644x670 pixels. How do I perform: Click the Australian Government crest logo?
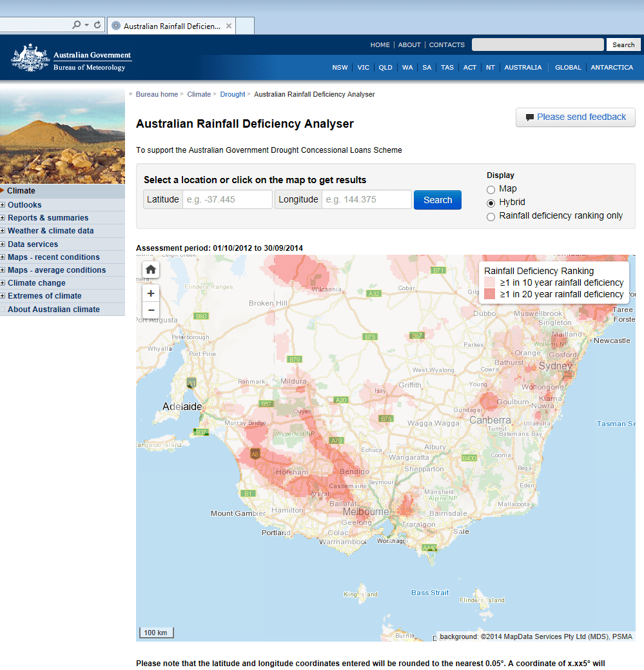30,57
